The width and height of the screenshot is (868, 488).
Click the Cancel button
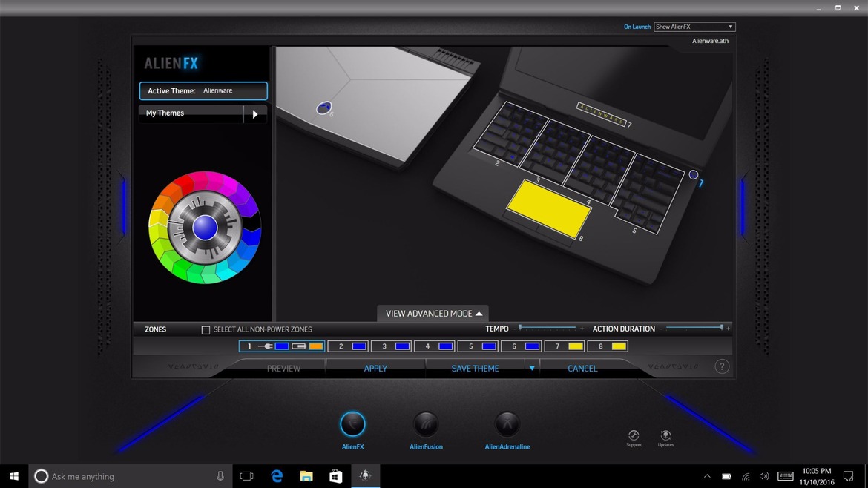[582, 368]
